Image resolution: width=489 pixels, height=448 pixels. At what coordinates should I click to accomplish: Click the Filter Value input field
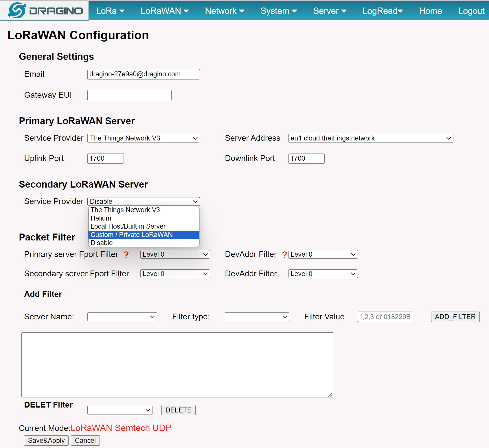point(385,317)
